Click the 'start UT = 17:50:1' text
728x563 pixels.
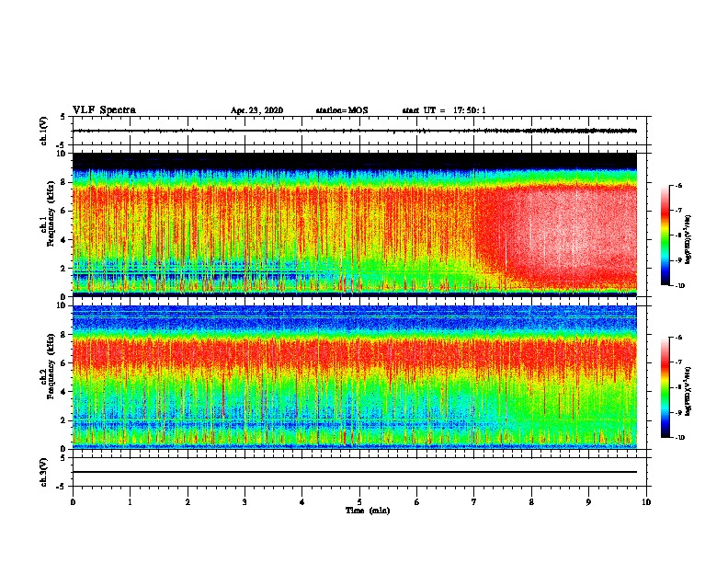(444, 110)
